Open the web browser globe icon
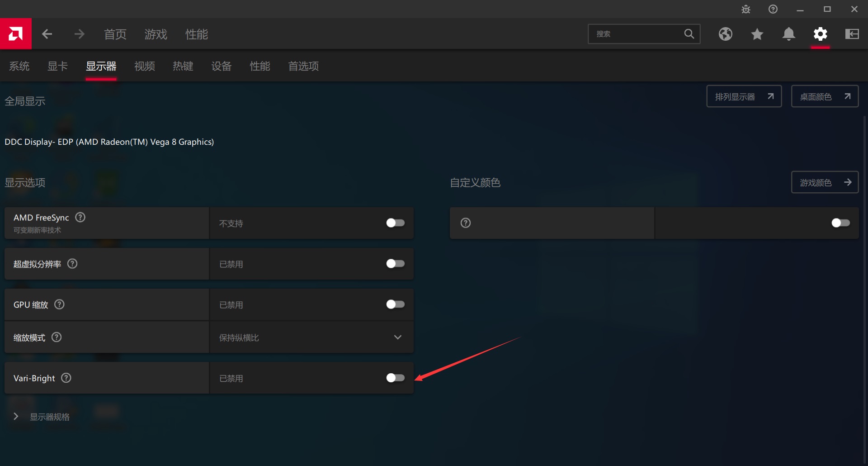Image resolution: width=868 pixels, height=466 pixels. coord(726,34)
